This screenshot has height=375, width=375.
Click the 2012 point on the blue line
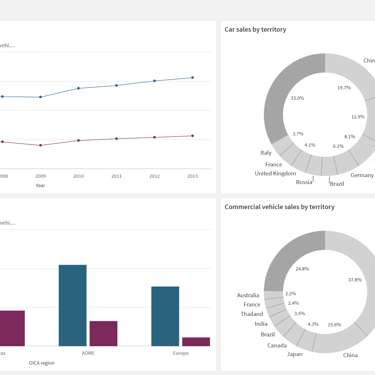154,81
